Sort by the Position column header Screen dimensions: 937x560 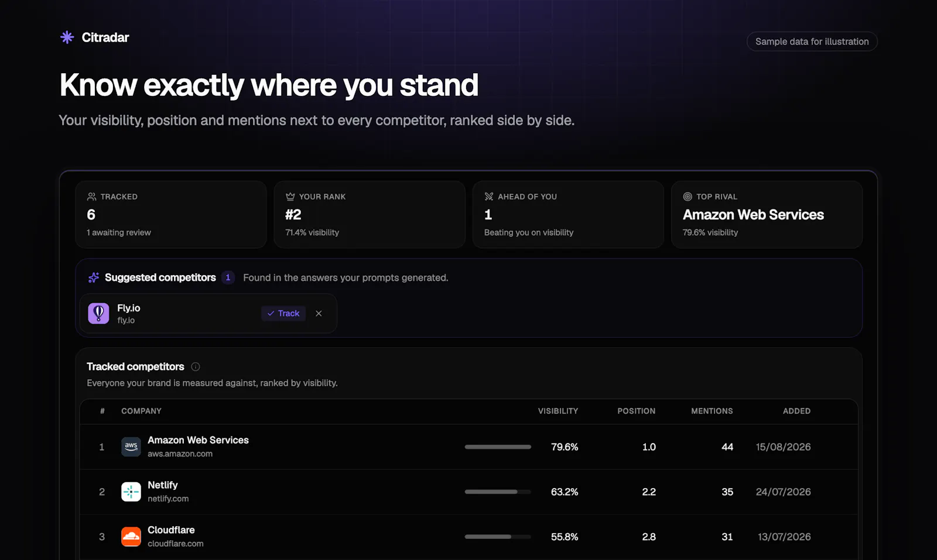pos(636,411)
